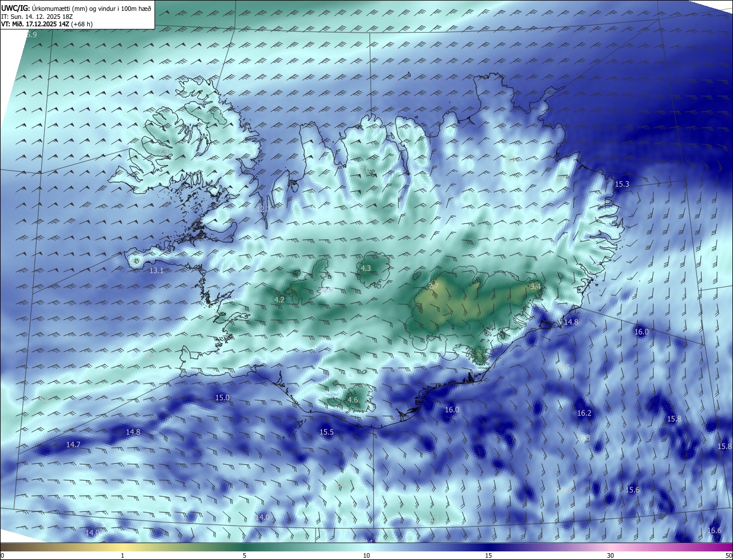Click the 15.6 value in the southeast ocean
Viewport: 733px width, 560px height.
tap(633, 490)
